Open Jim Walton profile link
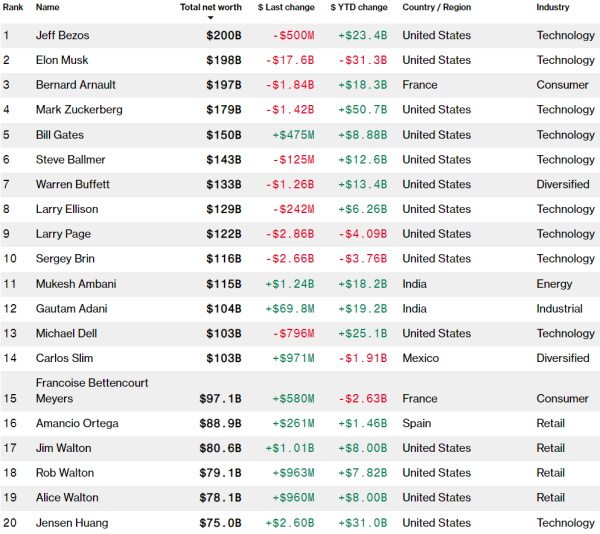 point(64,448)
